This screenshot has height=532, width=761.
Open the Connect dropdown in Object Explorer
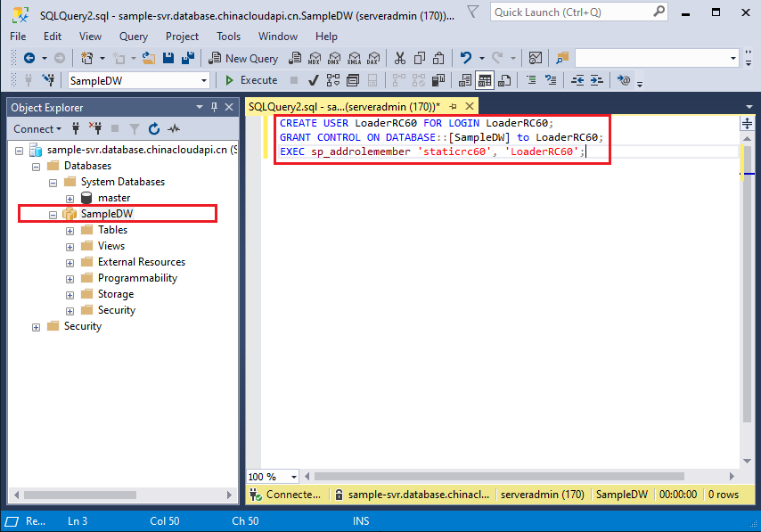pyautogui.click(x=37, y=129)
